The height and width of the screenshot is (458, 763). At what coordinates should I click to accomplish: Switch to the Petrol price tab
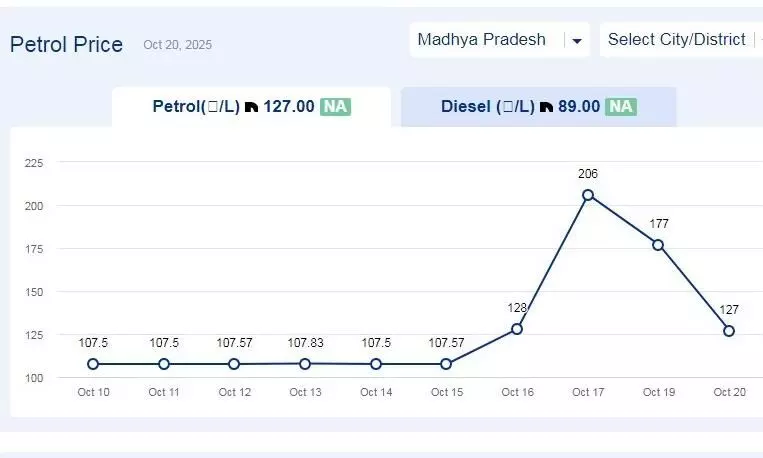click(250, 107)
